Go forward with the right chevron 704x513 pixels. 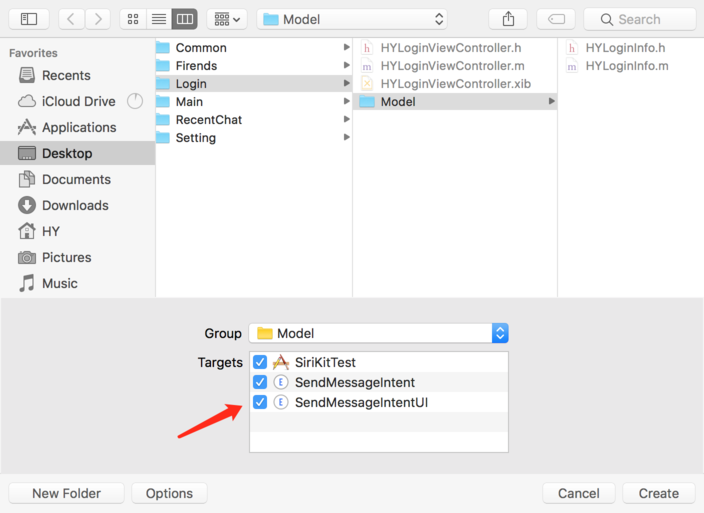98,19
